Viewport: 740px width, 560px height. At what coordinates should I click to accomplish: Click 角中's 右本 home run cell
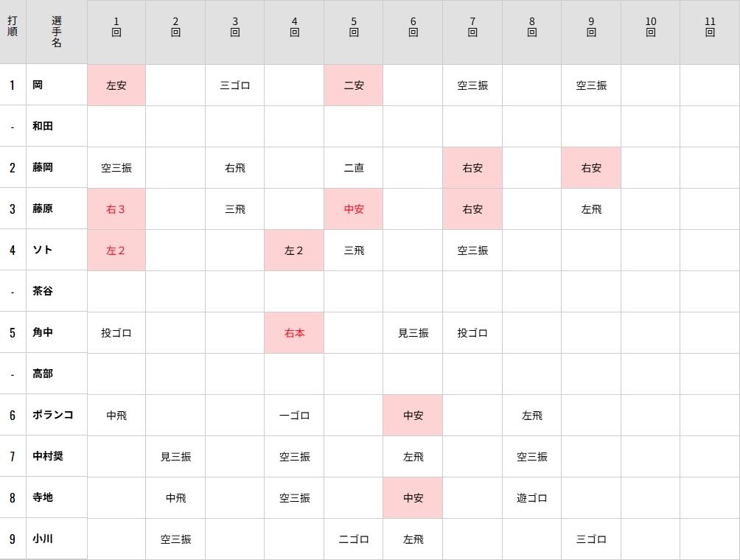294,332
